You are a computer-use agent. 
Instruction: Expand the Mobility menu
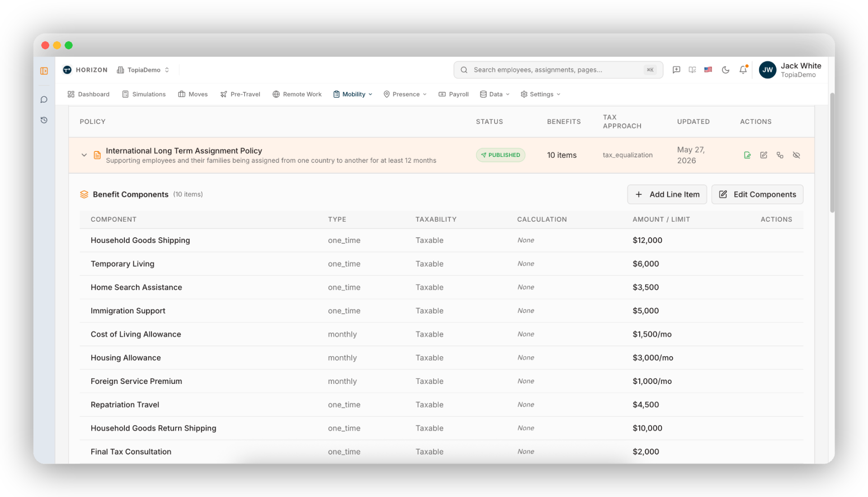click(x=353, y=94)
